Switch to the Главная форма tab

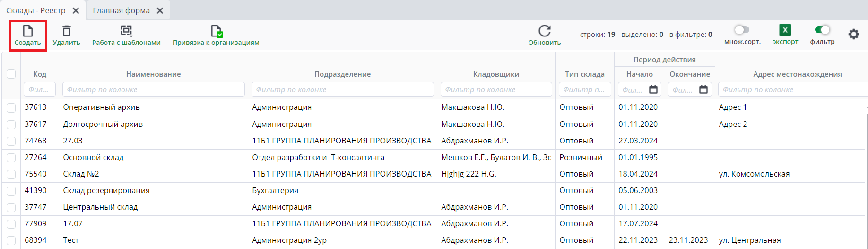pyautogui.click(x=121, y=10)
